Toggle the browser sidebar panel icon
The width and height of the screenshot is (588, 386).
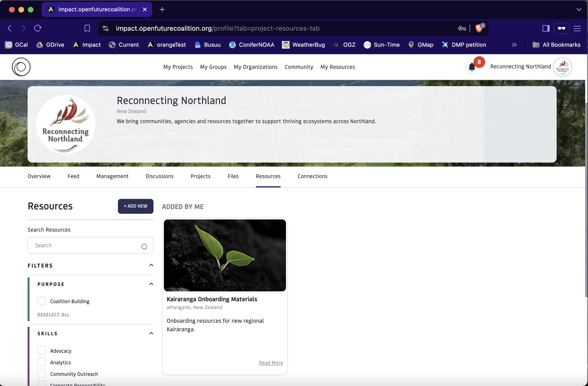click(546, 29)
